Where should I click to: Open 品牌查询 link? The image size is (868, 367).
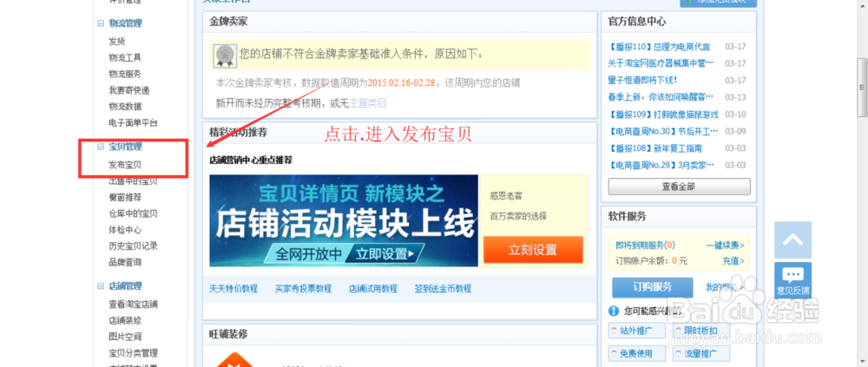click(125, 262)
